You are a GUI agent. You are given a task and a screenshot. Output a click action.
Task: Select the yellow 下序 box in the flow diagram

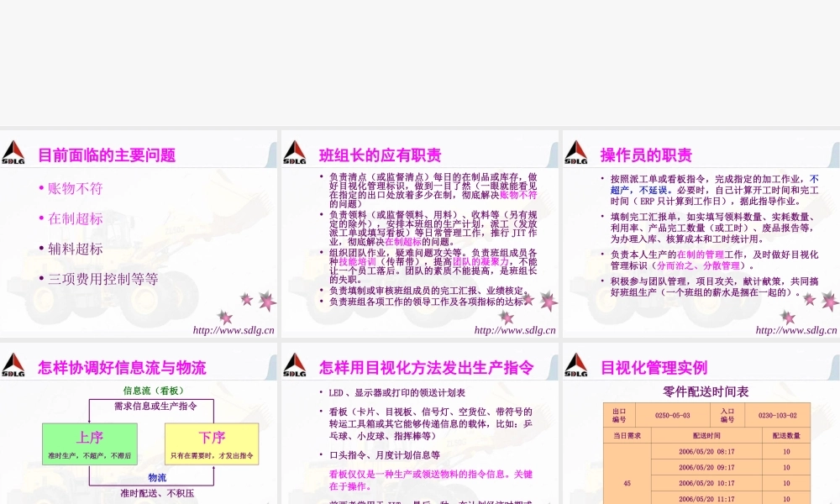tap(212, 444)
